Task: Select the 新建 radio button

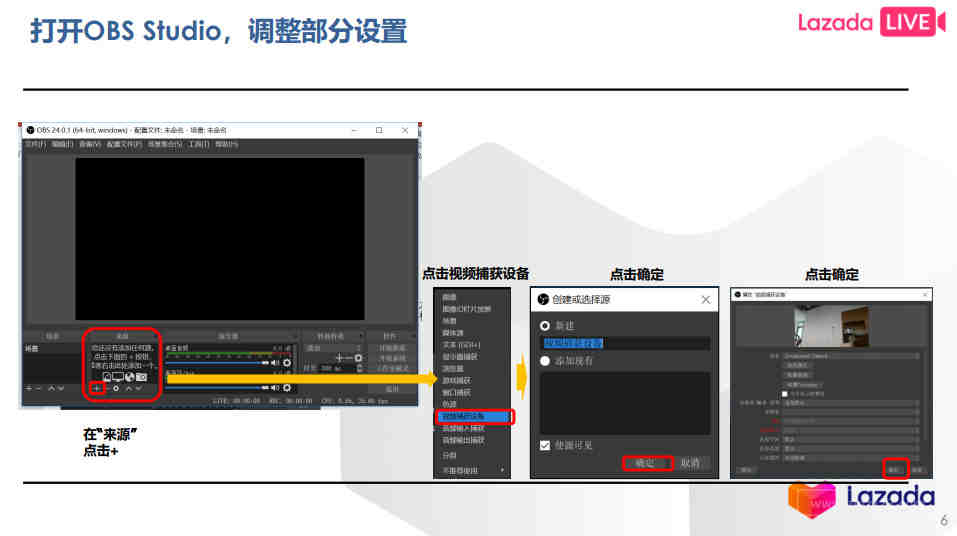Action: [545, 325]
